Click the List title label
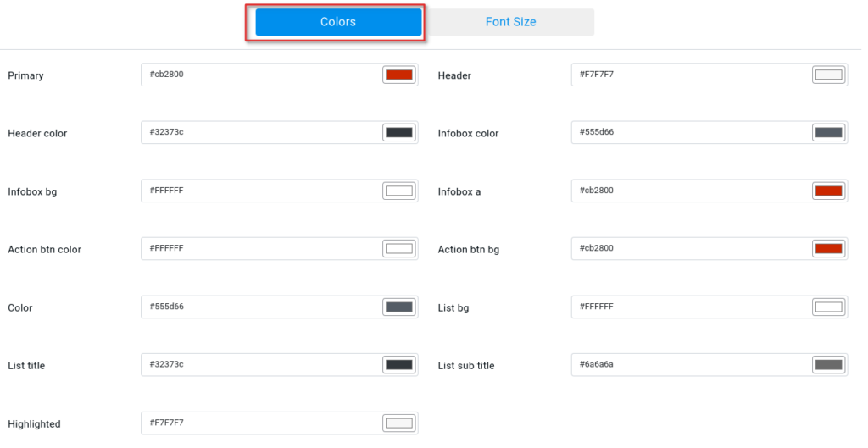 coord(26,366)
